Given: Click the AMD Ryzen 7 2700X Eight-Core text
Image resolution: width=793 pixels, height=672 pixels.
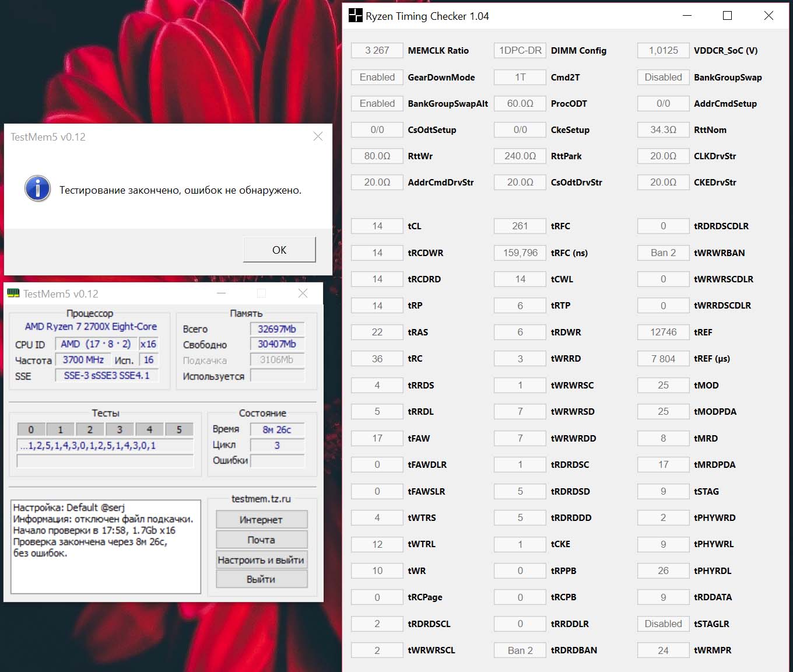Looking at the screenshot, I should pyautogui.click(x=91, y=327).
